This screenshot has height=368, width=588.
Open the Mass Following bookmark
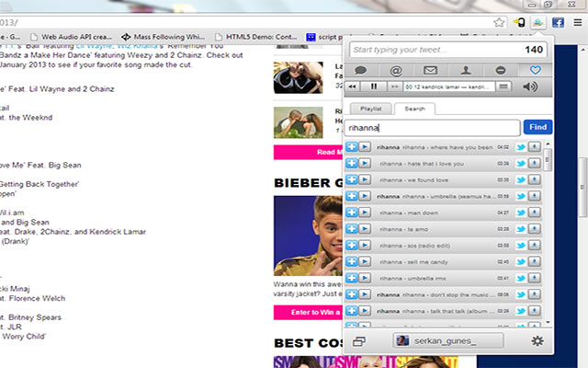164,37
